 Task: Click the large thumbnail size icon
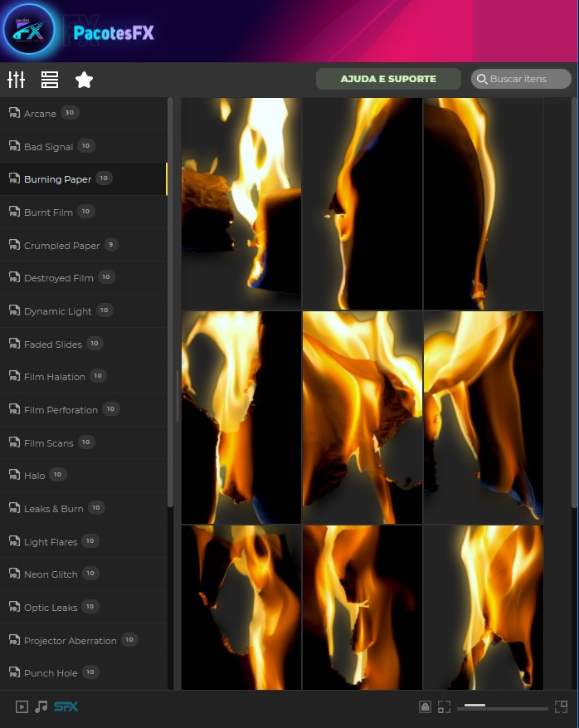tap(561, 707)
